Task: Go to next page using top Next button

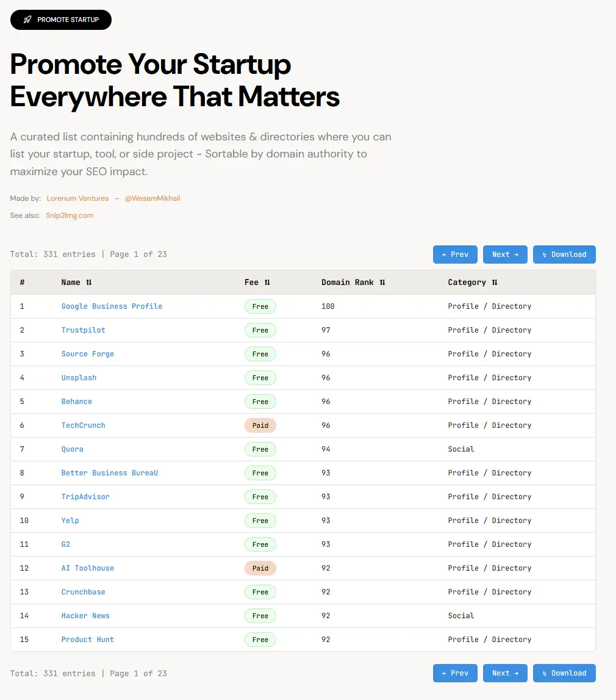Action: [x=505, y=254]
